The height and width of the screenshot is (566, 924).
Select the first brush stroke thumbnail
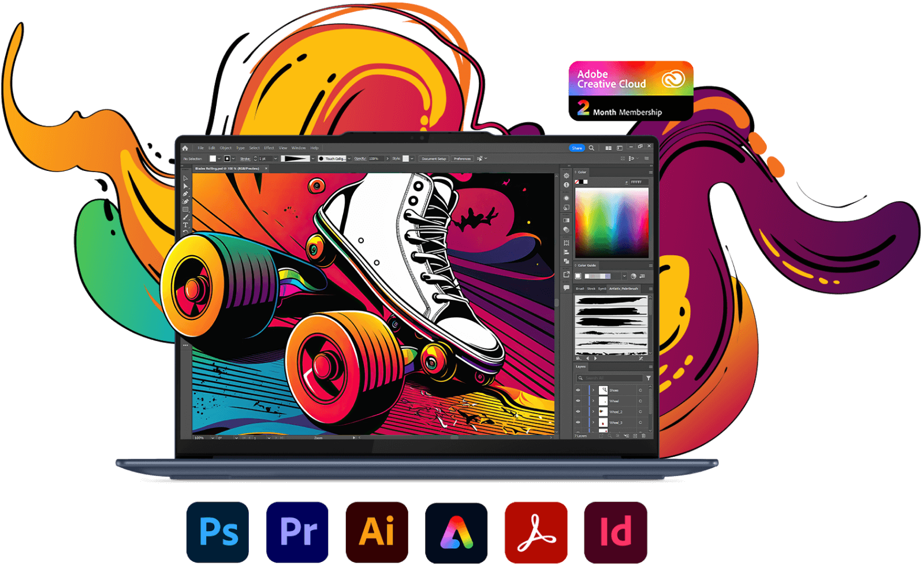coord(612,300)
